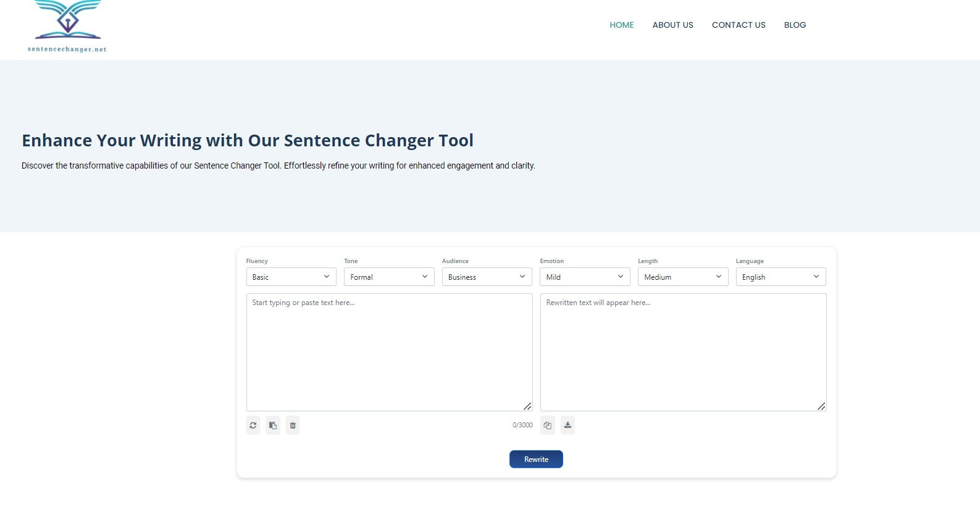Viewport: 980px width, 507px height.
Task: Select the Language dropdown showing English
Action: (x=781, y=277)
